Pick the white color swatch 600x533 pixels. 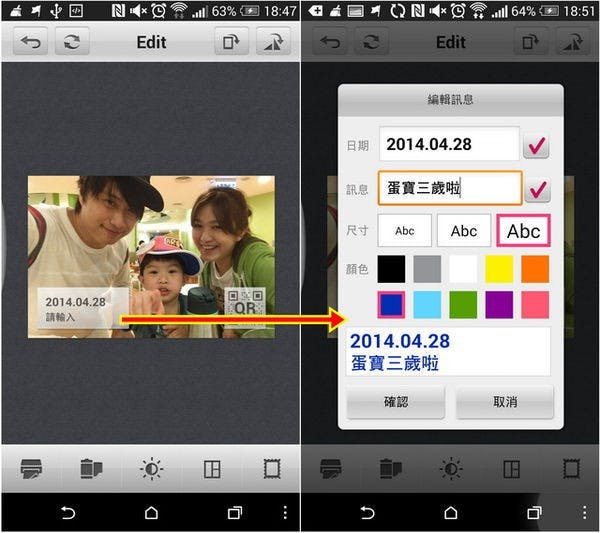(x=463, y=269)
